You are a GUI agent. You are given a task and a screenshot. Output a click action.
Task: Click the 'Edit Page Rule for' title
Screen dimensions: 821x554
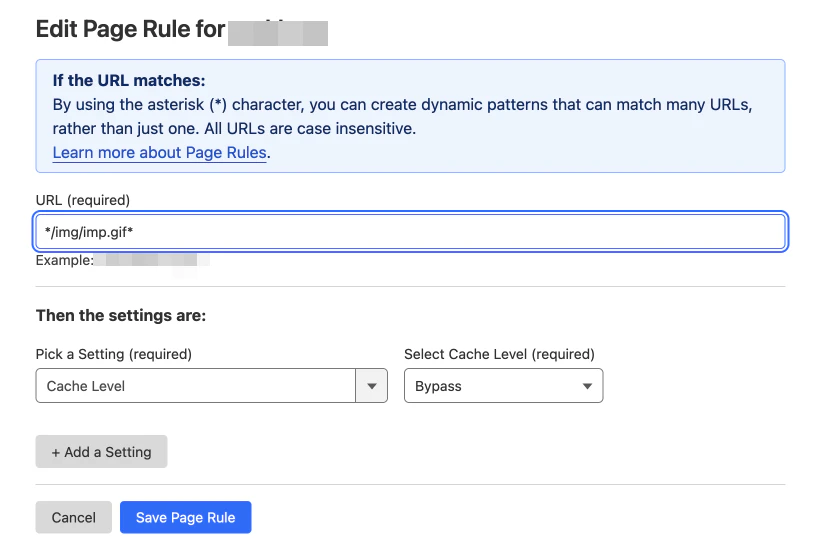coord(130,29)
